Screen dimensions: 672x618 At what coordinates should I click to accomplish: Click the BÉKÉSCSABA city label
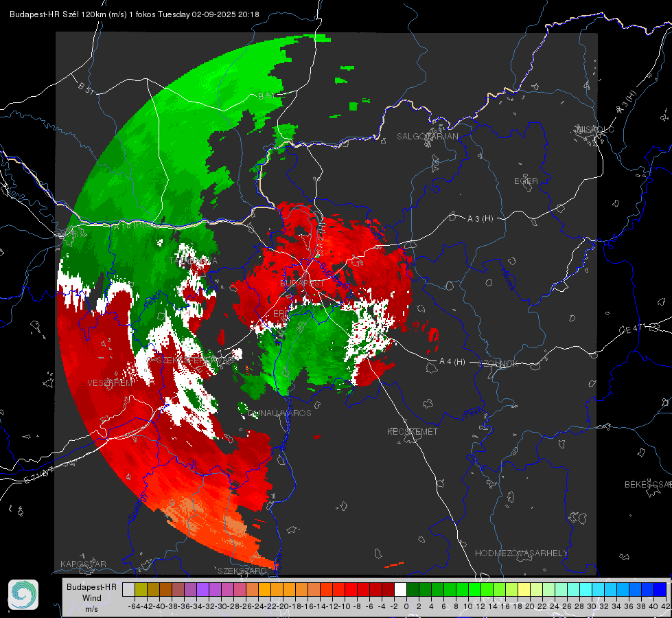point(648,485)
